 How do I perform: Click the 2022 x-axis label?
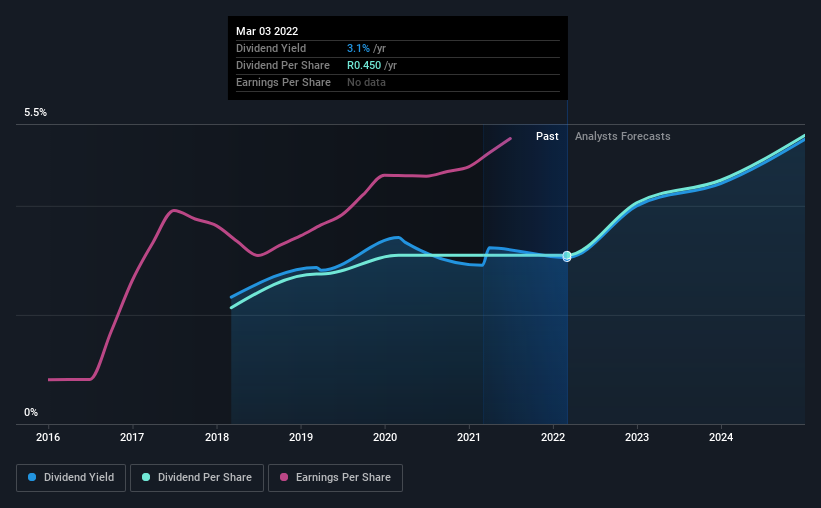553,437
